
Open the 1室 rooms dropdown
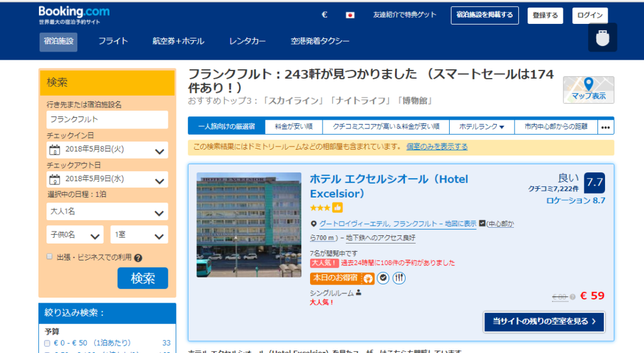[x=139, y=235]
